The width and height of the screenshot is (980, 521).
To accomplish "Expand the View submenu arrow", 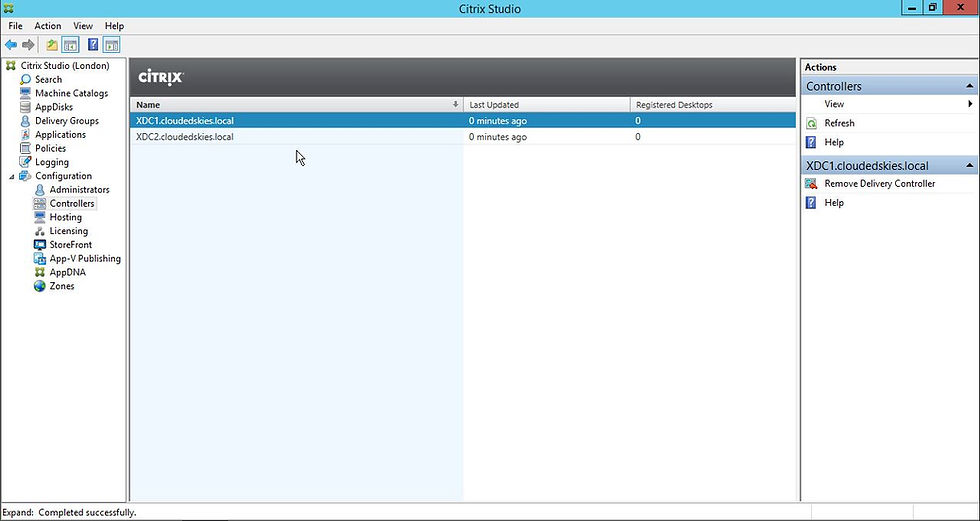I will (970, 104).
